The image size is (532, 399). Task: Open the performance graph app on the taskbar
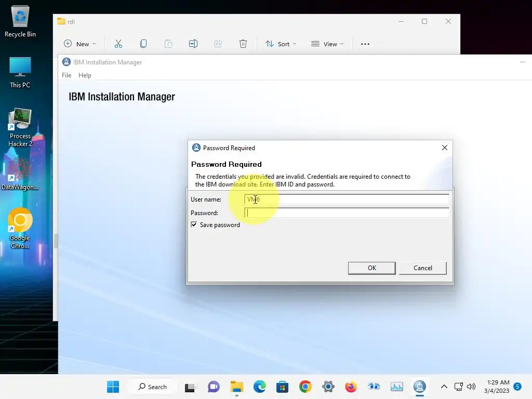point(396,387)
